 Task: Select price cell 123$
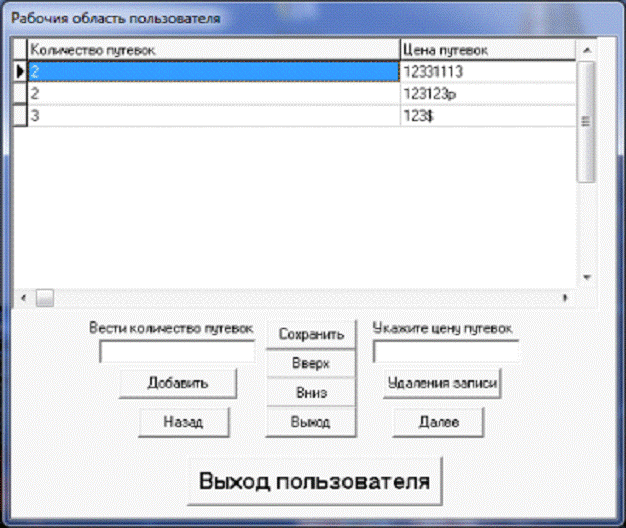pos(488,116)
